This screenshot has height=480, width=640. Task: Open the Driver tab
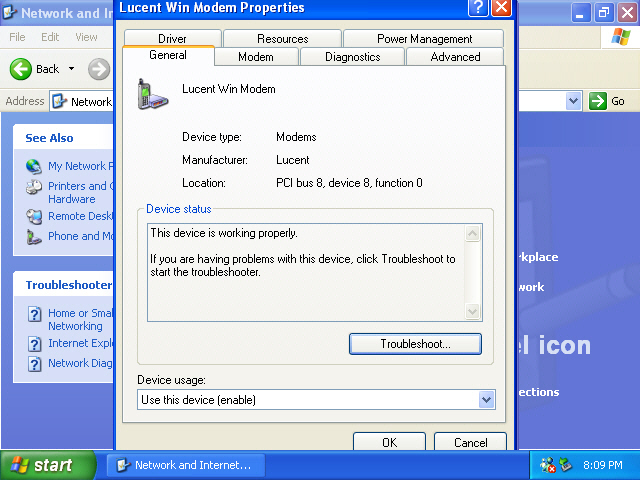pyautogui.click(x=172, y=38)
